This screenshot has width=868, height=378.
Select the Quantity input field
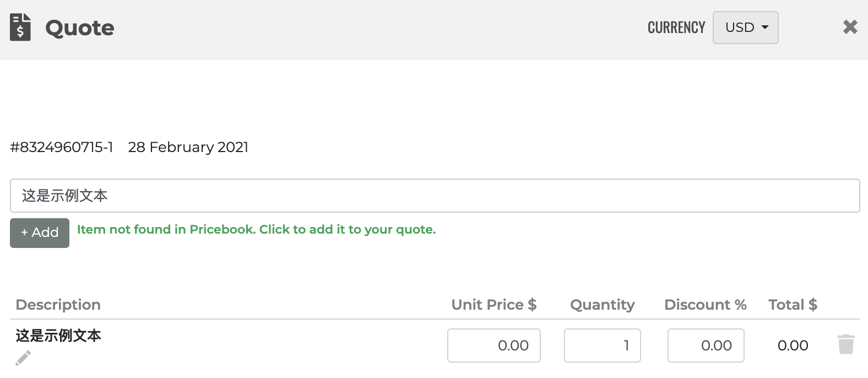[602, 345]
